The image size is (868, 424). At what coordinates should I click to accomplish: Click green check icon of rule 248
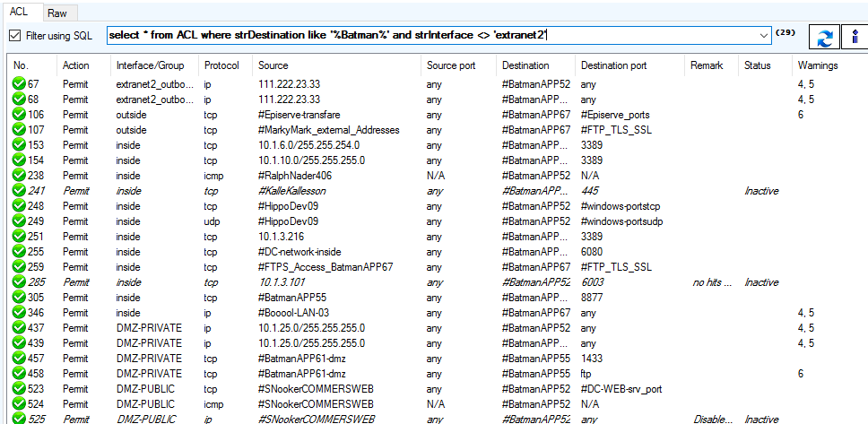[20, 206]
